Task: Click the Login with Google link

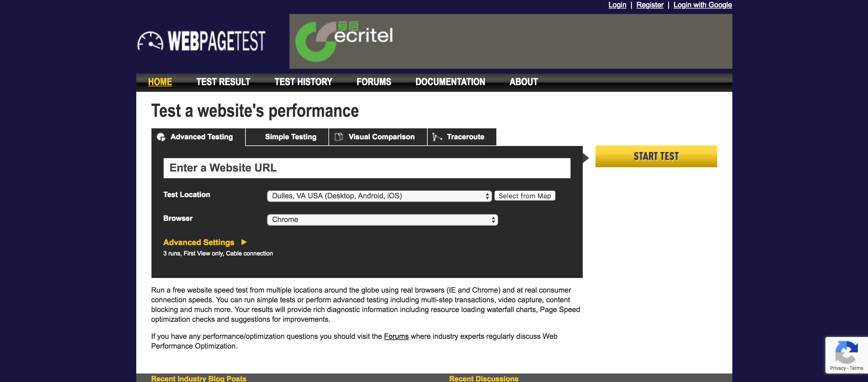Action: tap(702, 5)
